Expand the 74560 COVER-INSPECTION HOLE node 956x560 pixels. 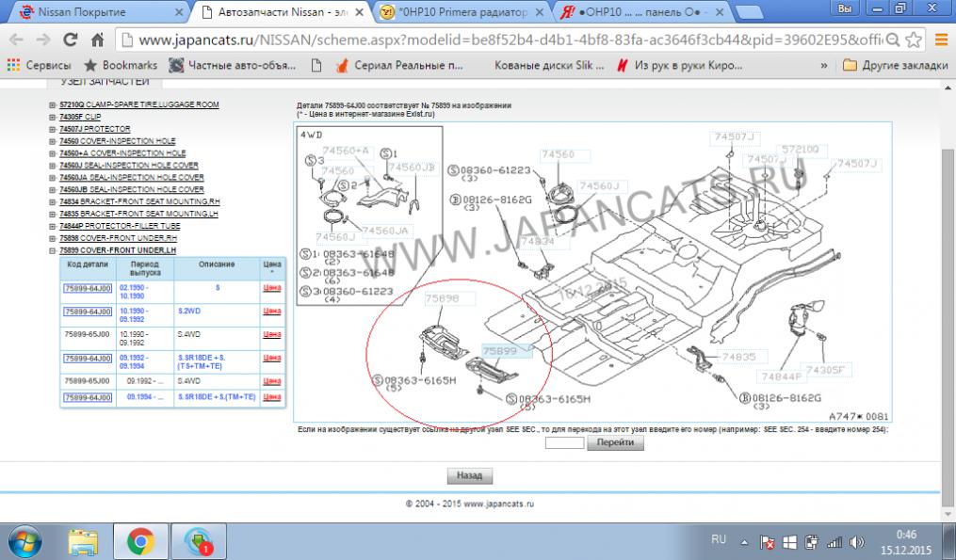tap(53, 141)
